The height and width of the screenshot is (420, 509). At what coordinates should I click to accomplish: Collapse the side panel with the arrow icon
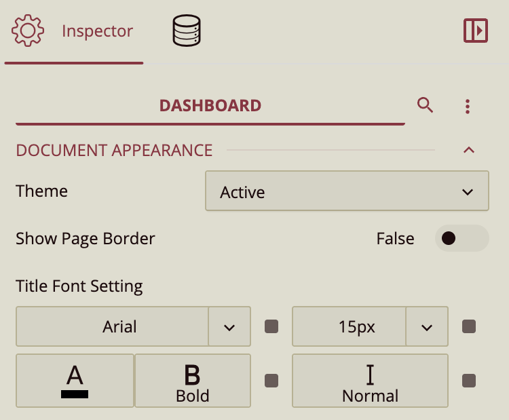[476, 31]
